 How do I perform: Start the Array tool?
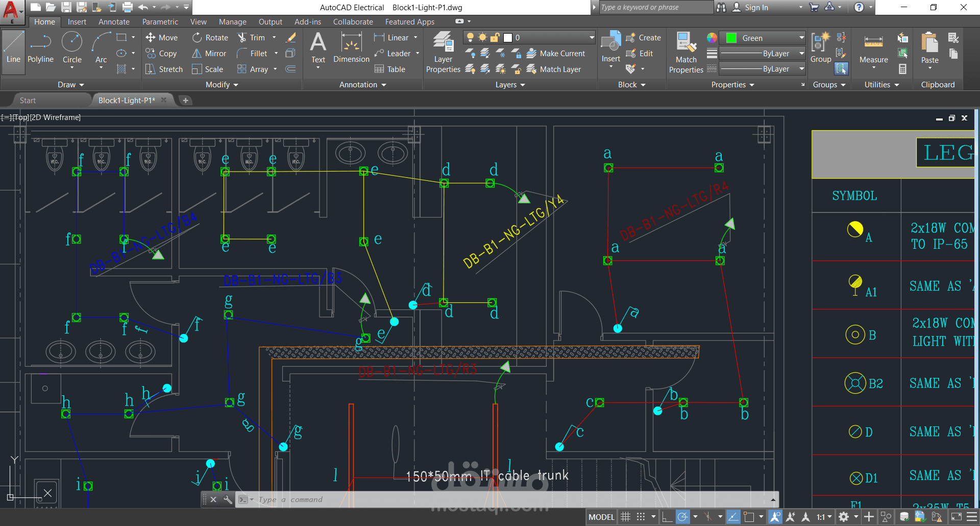pyautogui.click(x=253, y=69)
